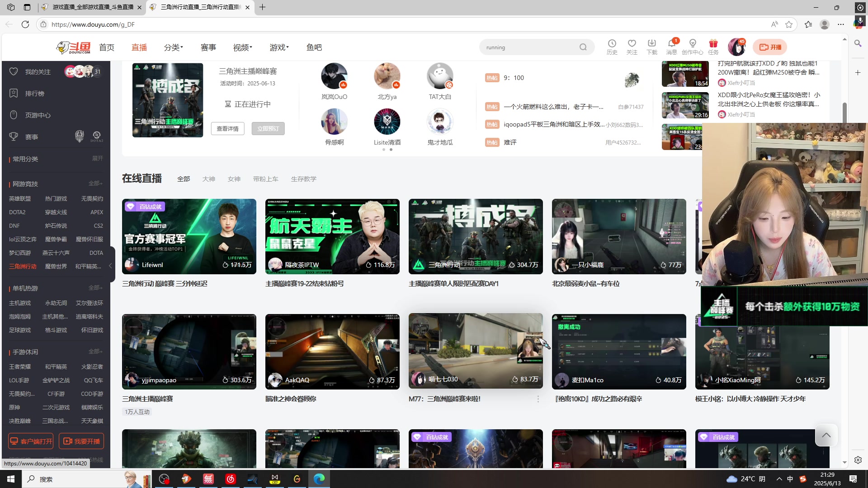Open the viewing history clock icon
Image resolution: width=868 pixels, height=488 pixels.
pos(612,44)
